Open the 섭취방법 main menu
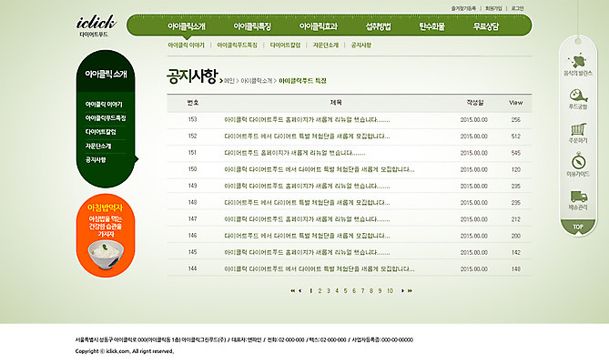This screenshot has height=364, width=609. (378, 26)
